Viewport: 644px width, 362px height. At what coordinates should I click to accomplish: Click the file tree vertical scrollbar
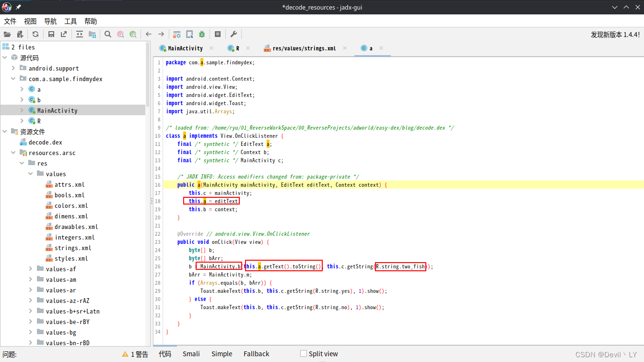(x=148, y=74)
